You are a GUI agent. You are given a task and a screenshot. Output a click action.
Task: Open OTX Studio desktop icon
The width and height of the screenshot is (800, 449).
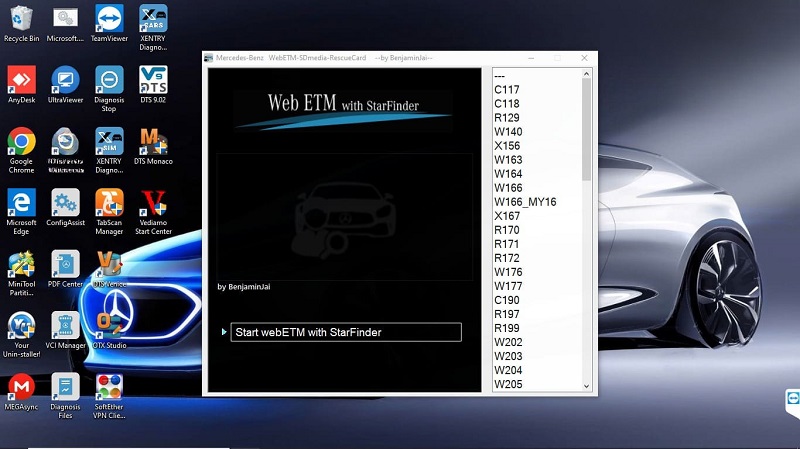tap(109, 331)
